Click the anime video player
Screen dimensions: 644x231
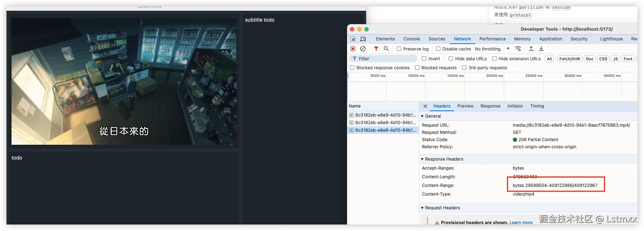pyautogui.click(x=124, y=81)
